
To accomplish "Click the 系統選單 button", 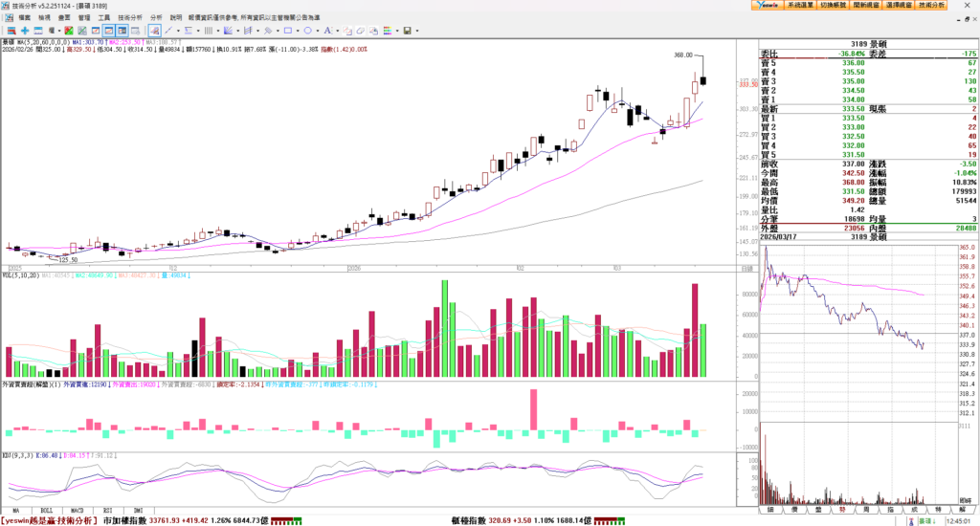I will tap(800, 6).
